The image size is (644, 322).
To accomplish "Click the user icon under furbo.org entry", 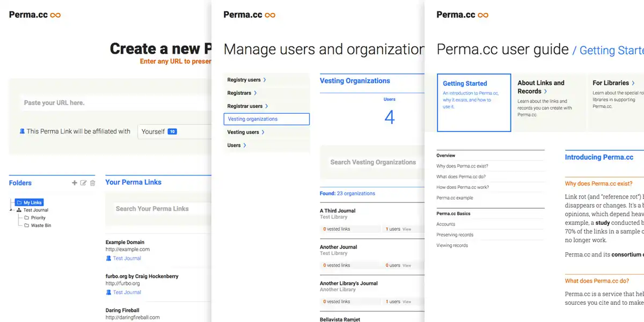I will (108, 292).
